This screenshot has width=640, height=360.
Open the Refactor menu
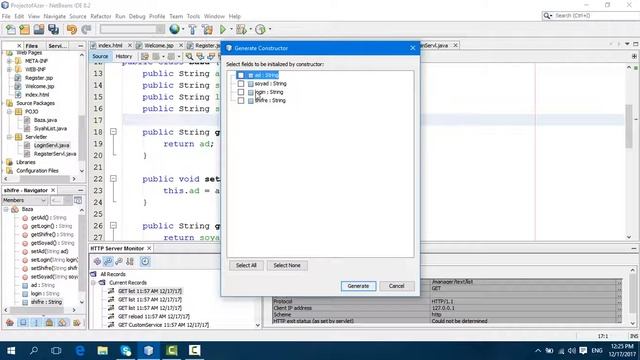pos(100,16)
